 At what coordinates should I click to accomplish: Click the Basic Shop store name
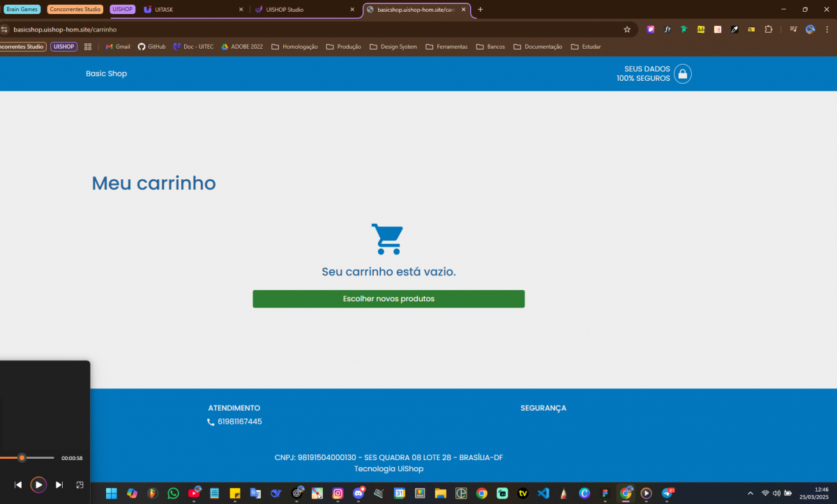(106, 74)
